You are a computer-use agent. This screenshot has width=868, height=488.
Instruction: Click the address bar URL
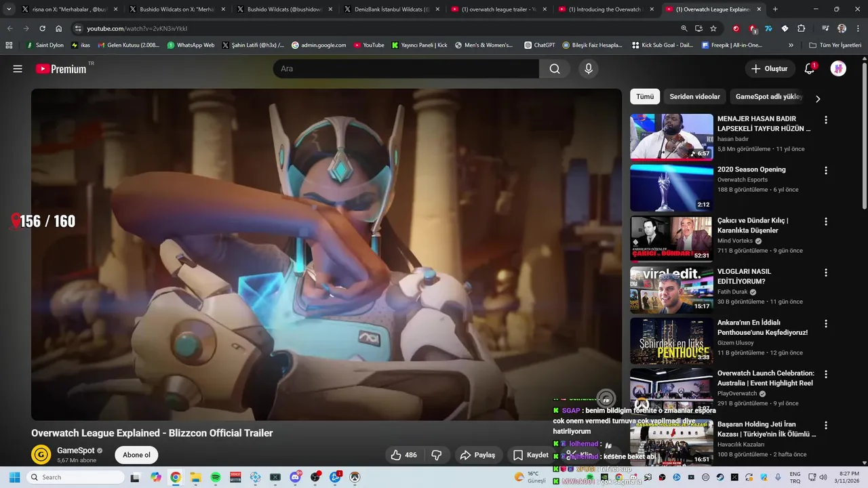[137, 28]
